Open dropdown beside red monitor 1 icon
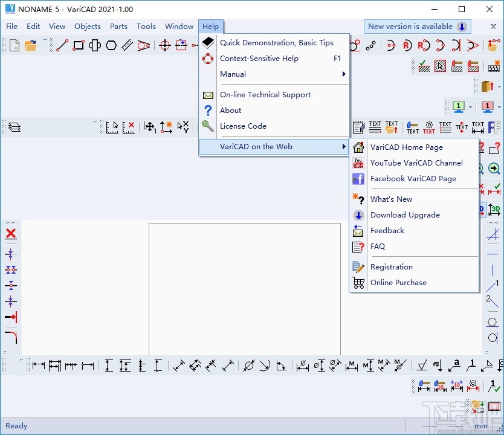Viewport: 504px width, 435px height. pos(499,107)
